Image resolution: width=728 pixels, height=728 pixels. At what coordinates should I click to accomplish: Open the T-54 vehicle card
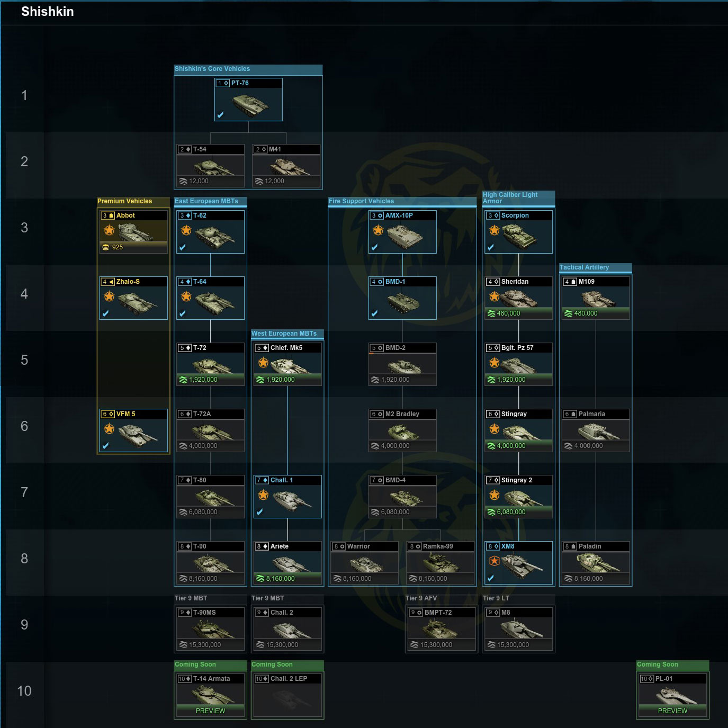211,166
